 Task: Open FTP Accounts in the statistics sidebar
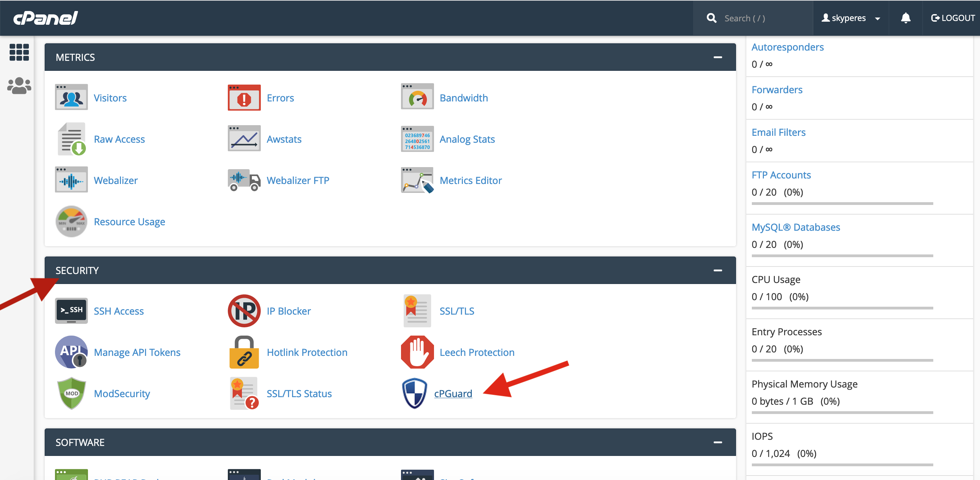click(781, 175)
